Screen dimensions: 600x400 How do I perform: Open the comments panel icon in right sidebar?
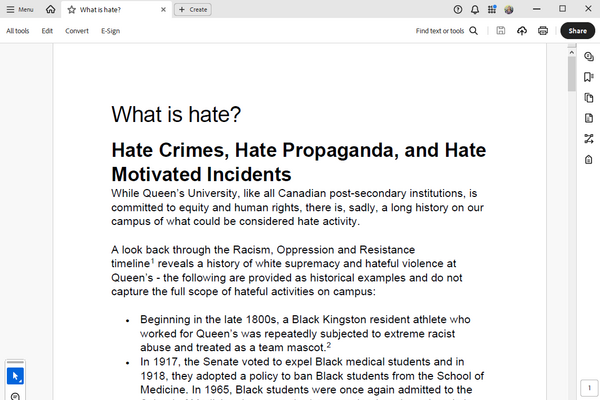pyautogui.click(x=589, y=57)
